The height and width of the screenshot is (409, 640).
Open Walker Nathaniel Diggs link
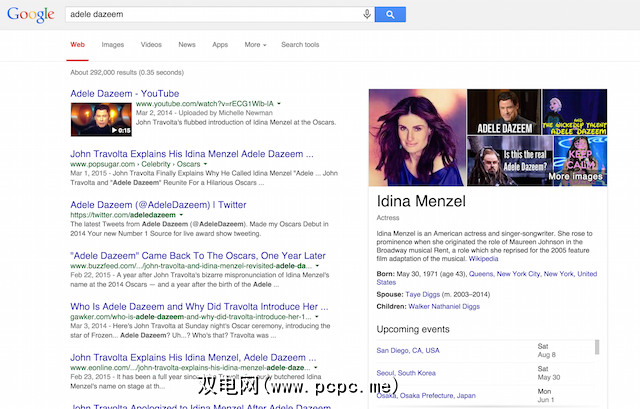coord(444,307)
